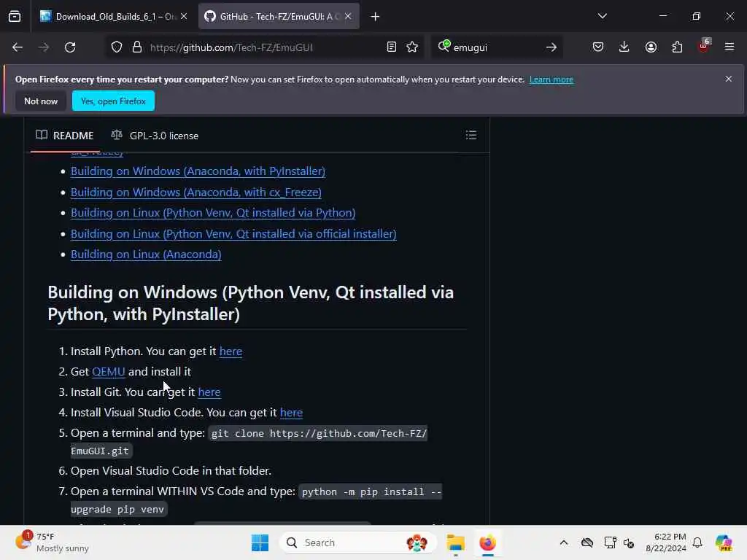Image resolution: width=747 pixels, height=560 pixels.
Task: Click Yes, open Firefox button
Action: coord(113,101)
